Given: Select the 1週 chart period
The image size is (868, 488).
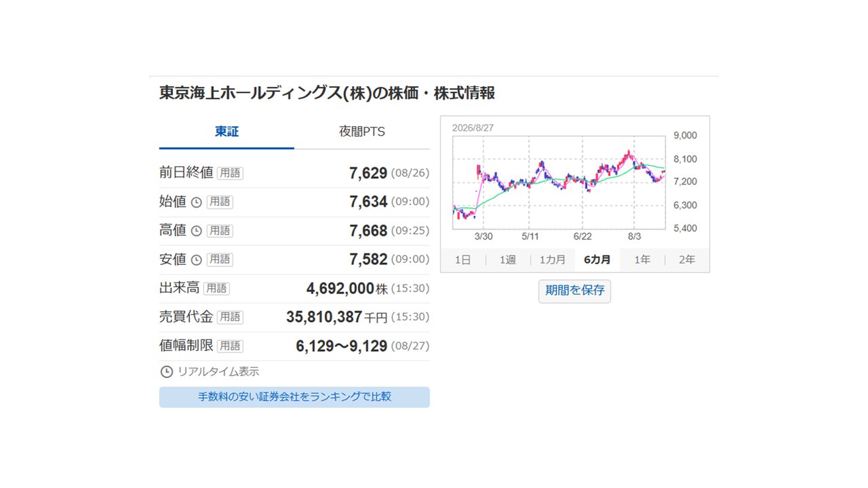Looking at the screenshot, I should click(507, 260).
